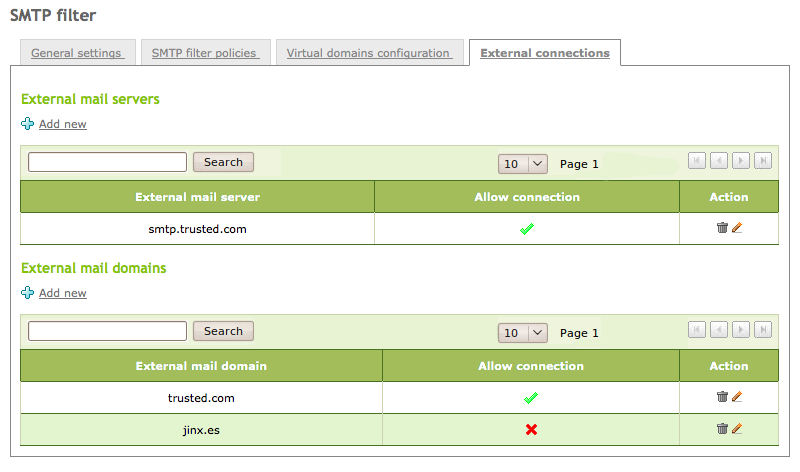Delete the jinx.es mail domain
Screen dimensions: 800x472
pyautogui.click(x=722, y=429)
